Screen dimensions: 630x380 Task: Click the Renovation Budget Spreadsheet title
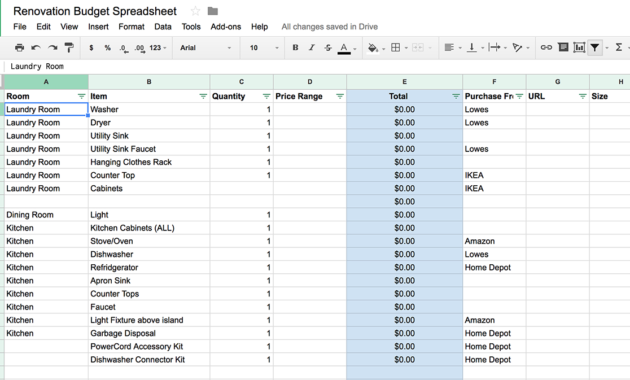click(95, 11)
